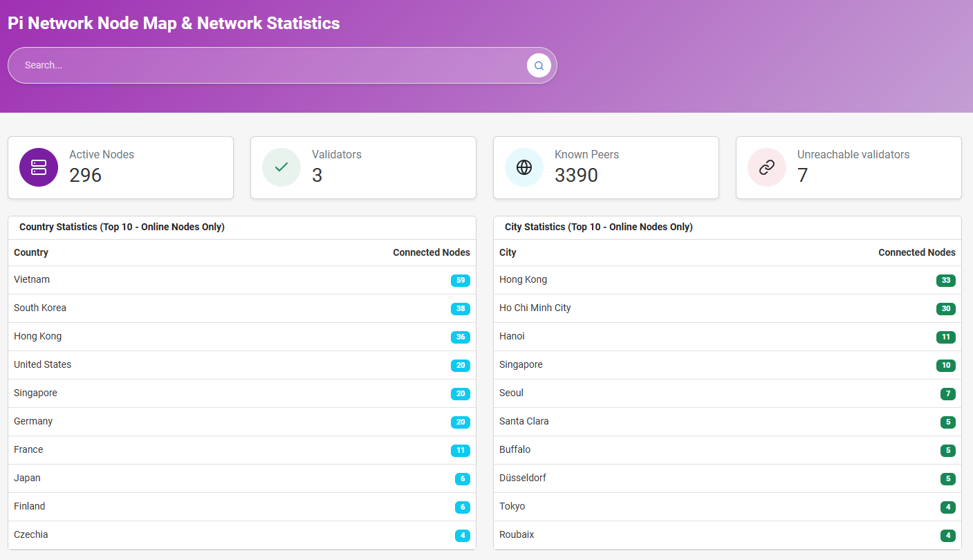This screenshot has height=560, width=973.
Task: Click the Country column header
Action: pyautogui.click(x=30, y=252)
